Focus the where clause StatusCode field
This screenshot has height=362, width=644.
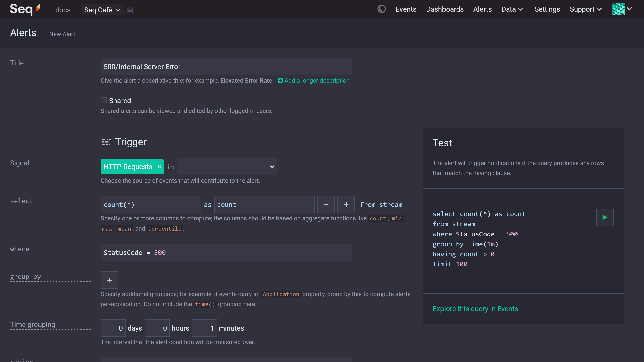coord(226,252)
